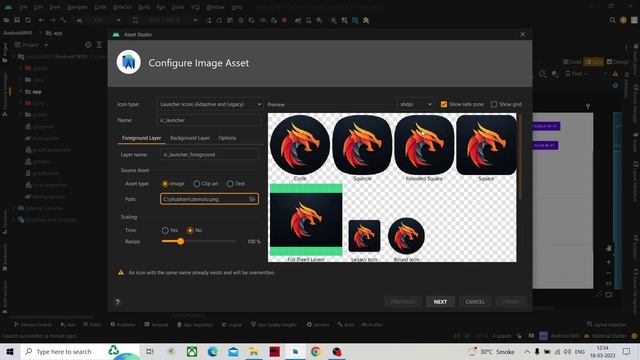
Task: Open the Profiler tool window
Action: click(372, 325)
